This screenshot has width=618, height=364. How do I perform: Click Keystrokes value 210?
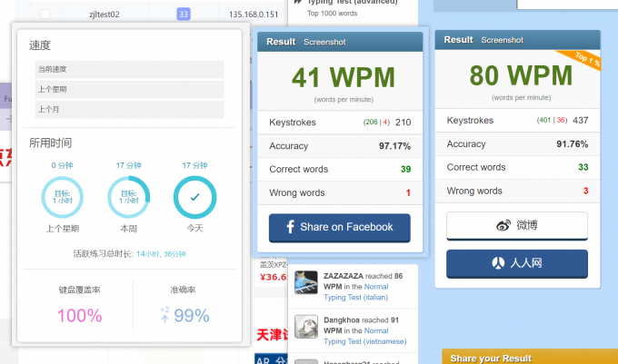click(403, 123)
